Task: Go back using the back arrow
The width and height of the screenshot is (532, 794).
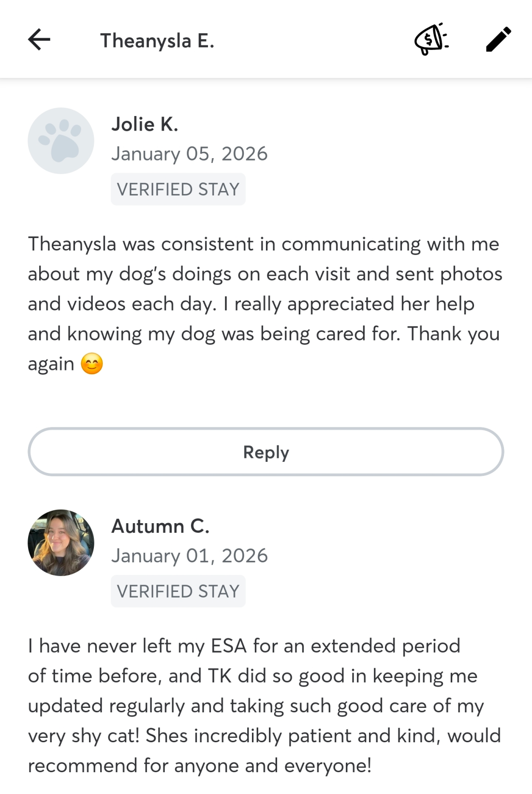Action: click(x=39, y=40)
